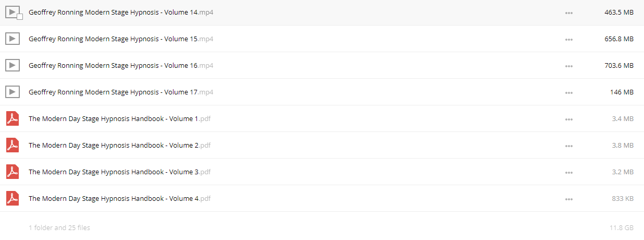Click the "1 folder and 25 files" summary text
This screenshot has width=644, height=240.
click(59, 228)
